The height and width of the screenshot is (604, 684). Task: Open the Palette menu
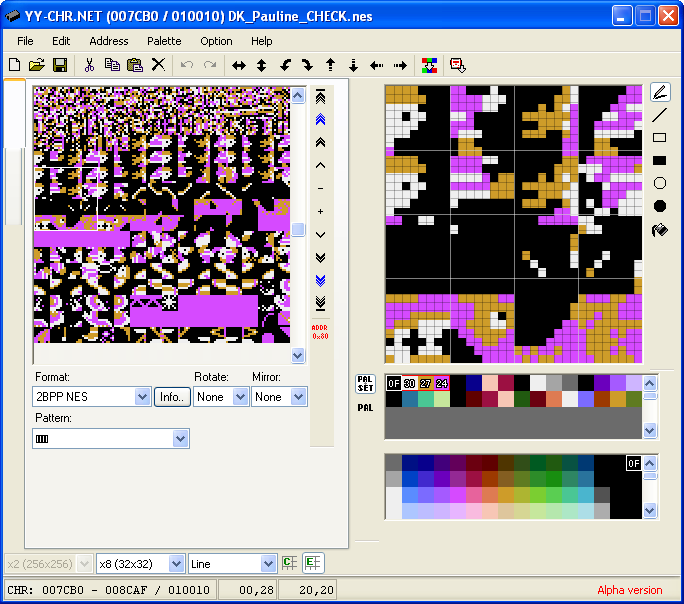[x=164, y=41]
